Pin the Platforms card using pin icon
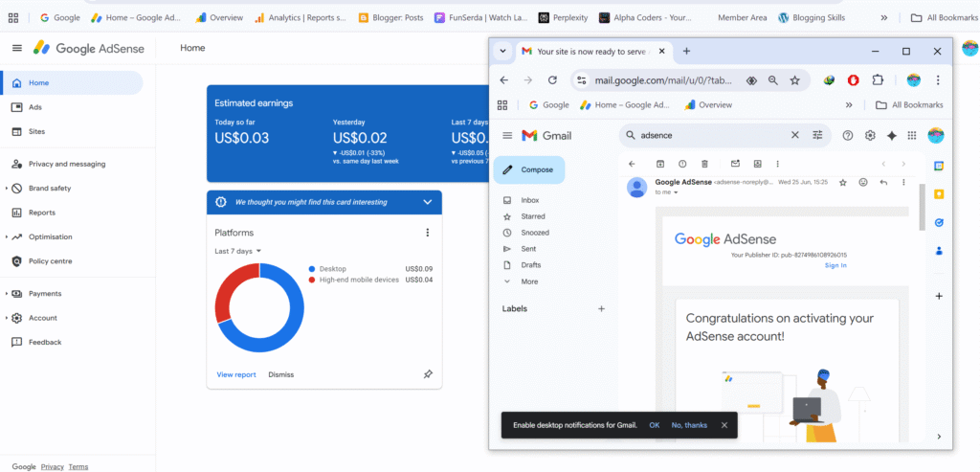The image size is (980, 472). click(428, 374)
